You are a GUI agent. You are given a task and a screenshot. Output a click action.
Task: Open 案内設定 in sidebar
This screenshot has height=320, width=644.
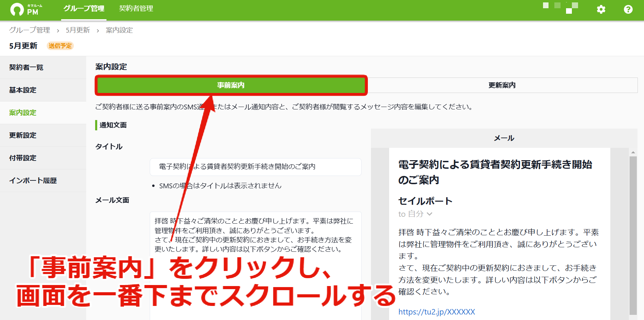pos(43,113)
